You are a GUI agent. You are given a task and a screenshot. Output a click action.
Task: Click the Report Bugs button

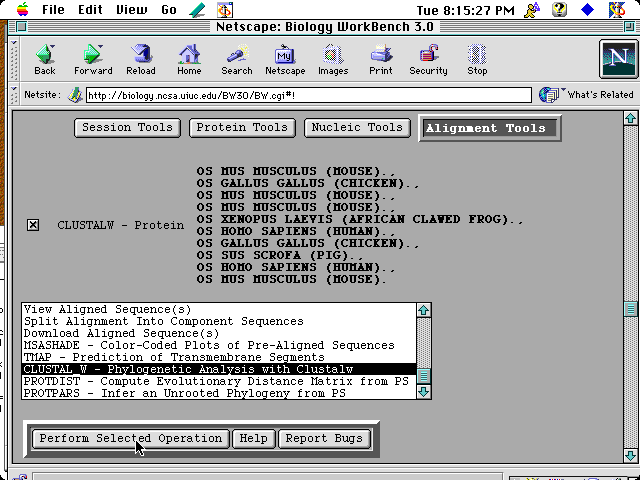click(x=324, y=438)
